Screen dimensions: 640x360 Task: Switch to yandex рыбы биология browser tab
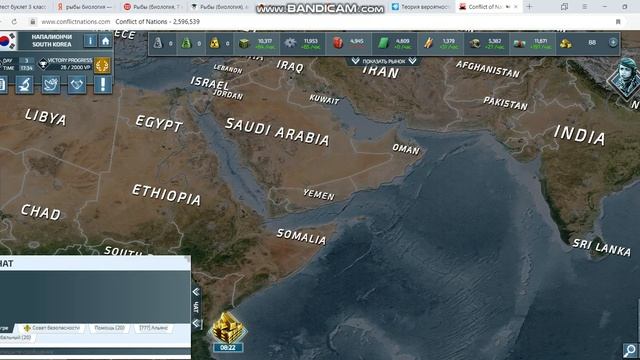click(x=85, y=7)
